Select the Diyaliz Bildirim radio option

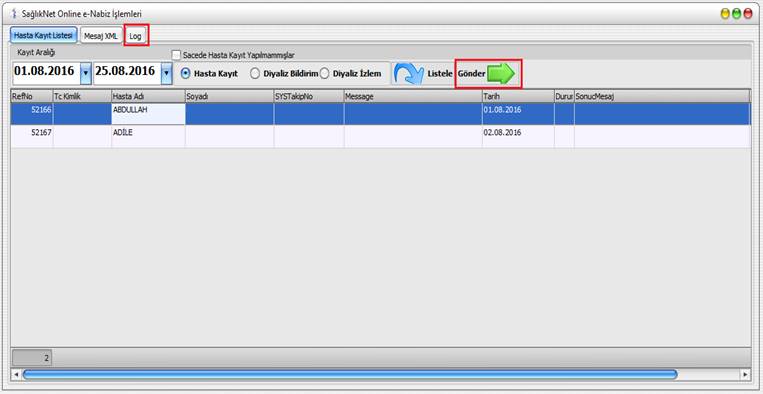[254, 73]
